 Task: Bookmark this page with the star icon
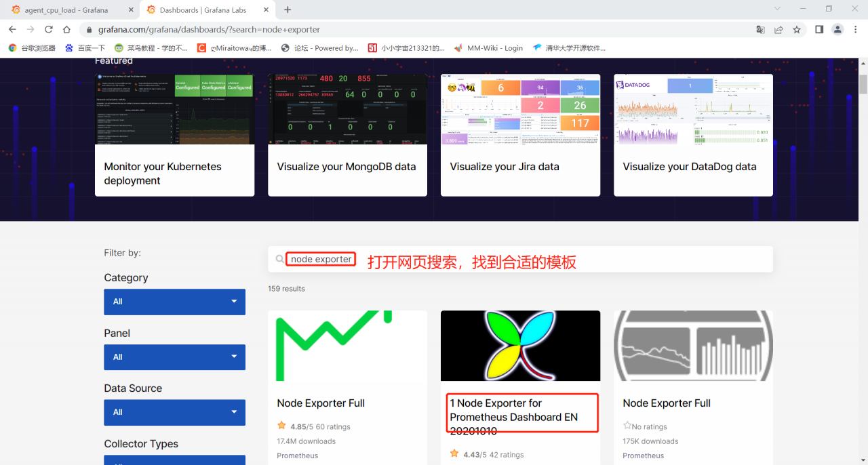point(797,30)
